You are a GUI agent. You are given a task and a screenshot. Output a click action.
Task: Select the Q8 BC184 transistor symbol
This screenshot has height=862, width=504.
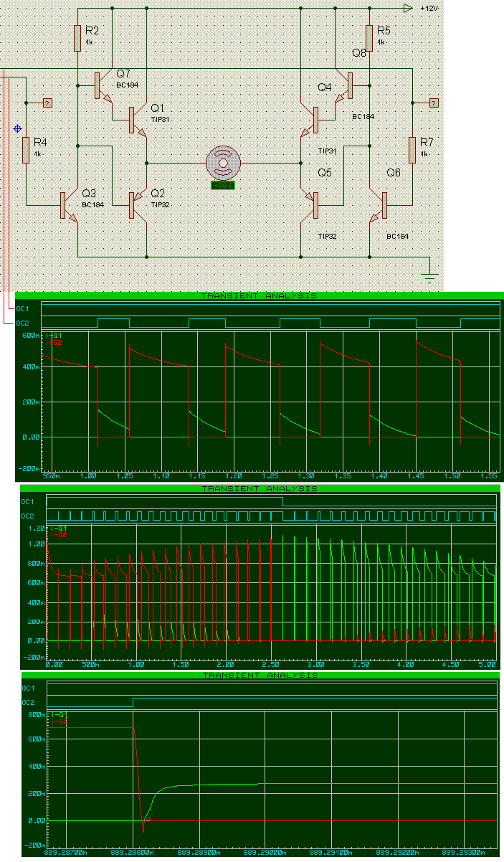click(x=344, y=86)
